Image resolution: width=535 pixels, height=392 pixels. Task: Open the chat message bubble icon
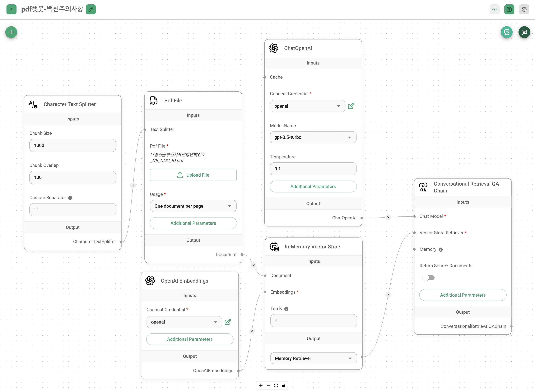click(x=524, y=32)
